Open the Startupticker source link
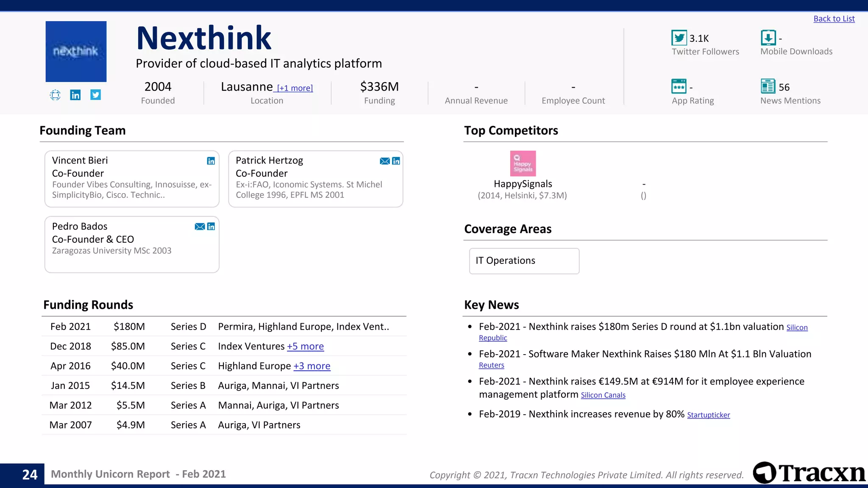Viewport: 868px width, 488px height. [x=709, y=415]
